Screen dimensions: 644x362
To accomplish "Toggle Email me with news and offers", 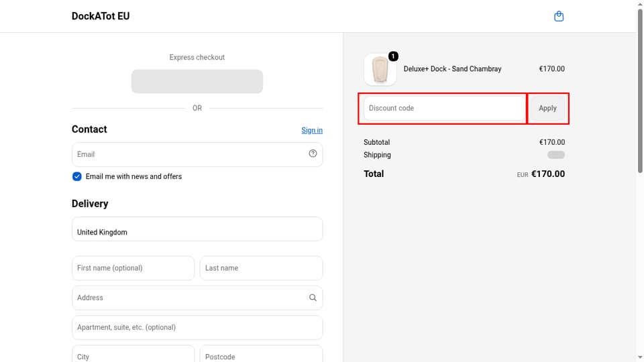I will (x=76, y=176).
